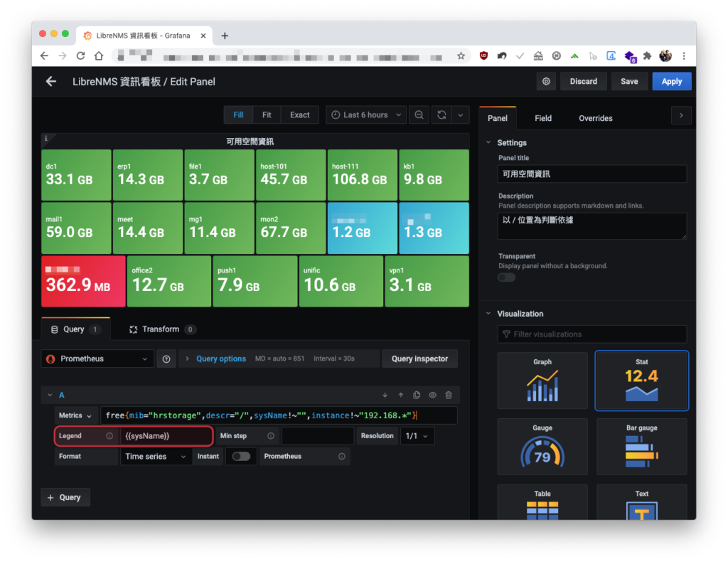Select the Graph visualization
The height and width of the screenshot is (562, 728).
point(542,381)
